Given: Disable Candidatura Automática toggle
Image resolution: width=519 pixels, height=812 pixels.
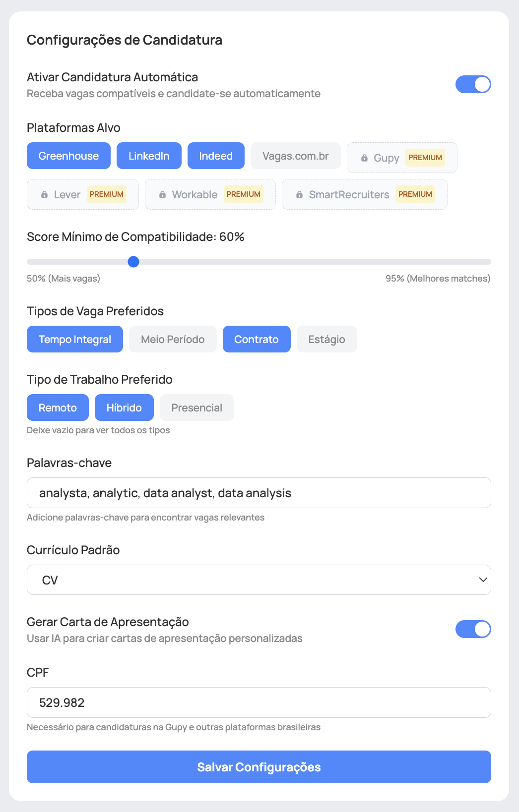Looking at the screenshot, I should (473, 84).
